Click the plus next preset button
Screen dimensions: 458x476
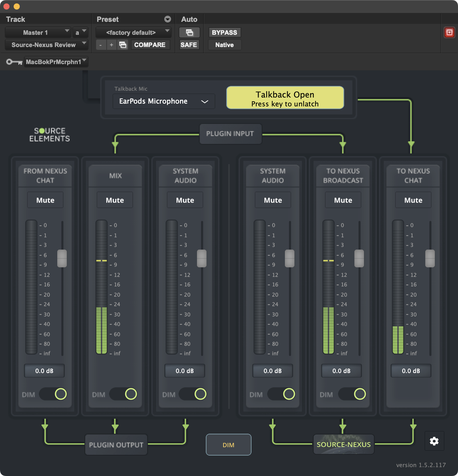coord(111,45)
